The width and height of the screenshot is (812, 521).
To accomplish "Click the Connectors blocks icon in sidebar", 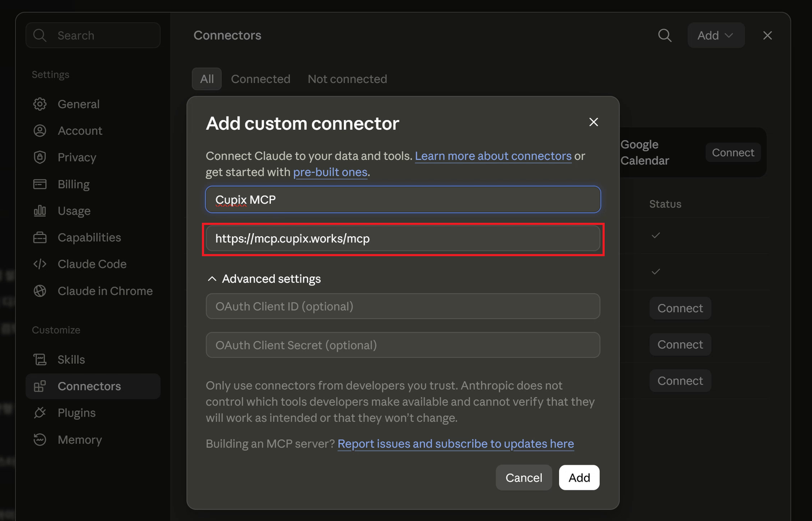I will pos(40,386).
